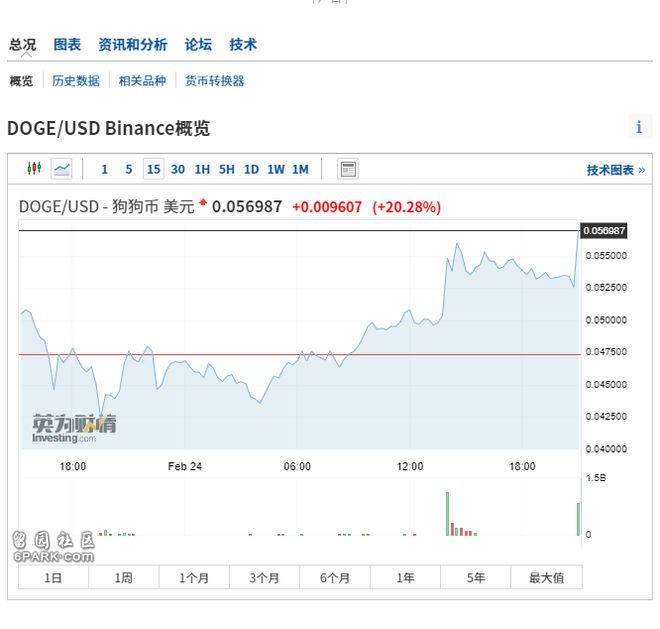660x629 pixels.
Task: Set chart range to 1日
Action: point(53,577)
